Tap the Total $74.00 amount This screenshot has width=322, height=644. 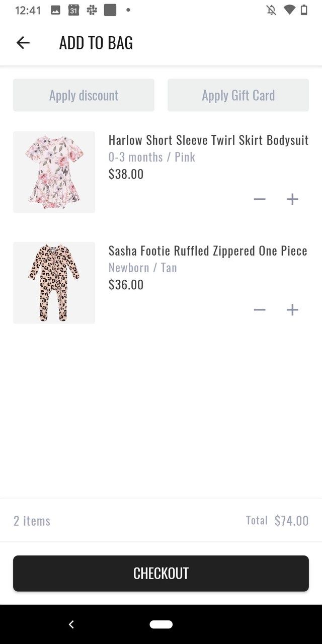(291, 521)
